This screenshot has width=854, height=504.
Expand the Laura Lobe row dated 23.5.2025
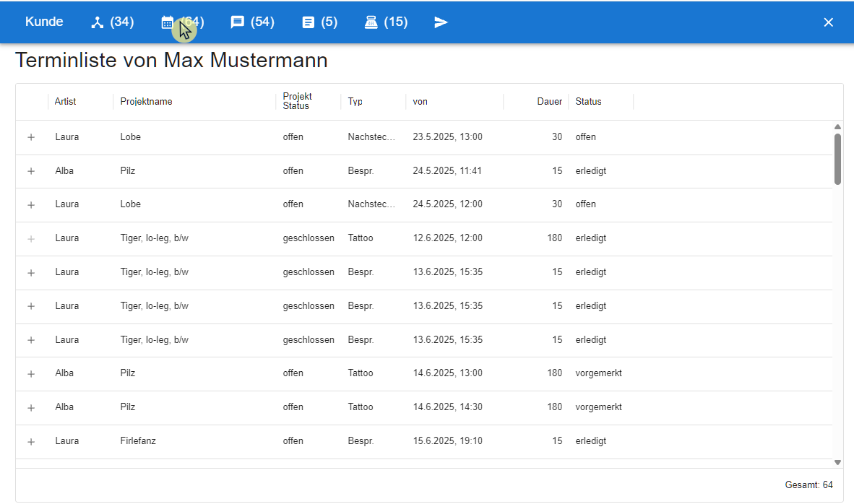[31, 137]
